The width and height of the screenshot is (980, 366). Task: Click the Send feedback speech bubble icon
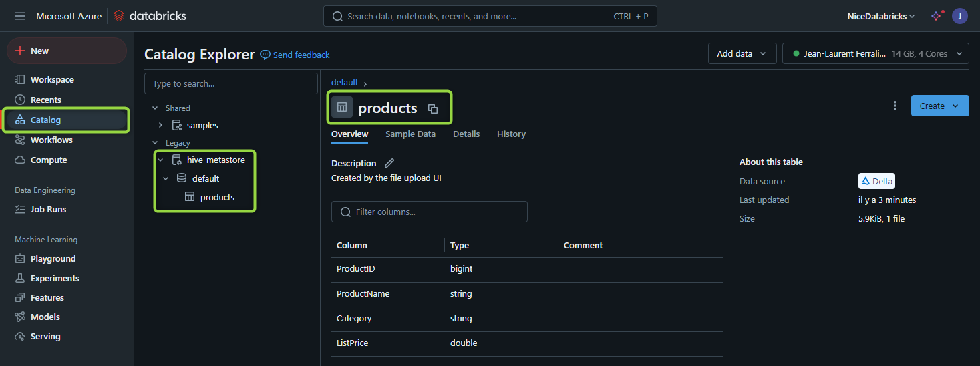265,55
